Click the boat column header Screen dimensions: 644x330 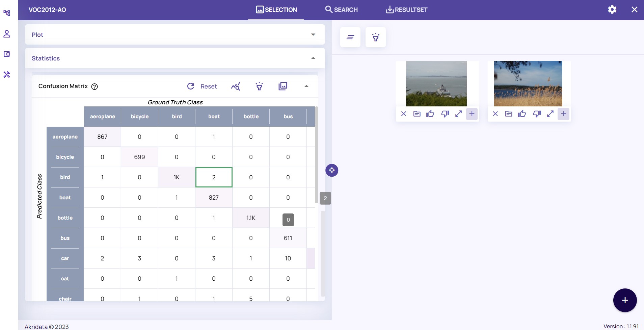pos(214,117)
